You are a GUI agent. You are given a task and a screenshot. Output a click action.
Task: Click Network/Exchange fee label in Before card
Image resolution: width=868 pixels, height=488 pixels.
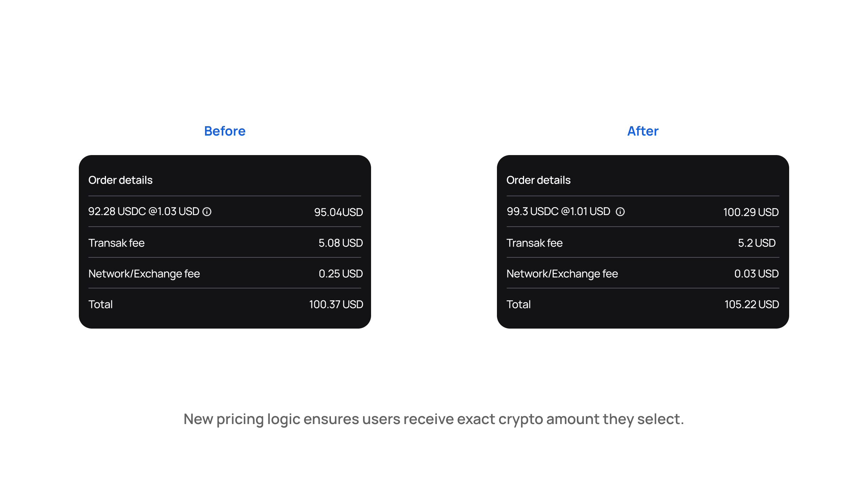[x=144, y=274]
